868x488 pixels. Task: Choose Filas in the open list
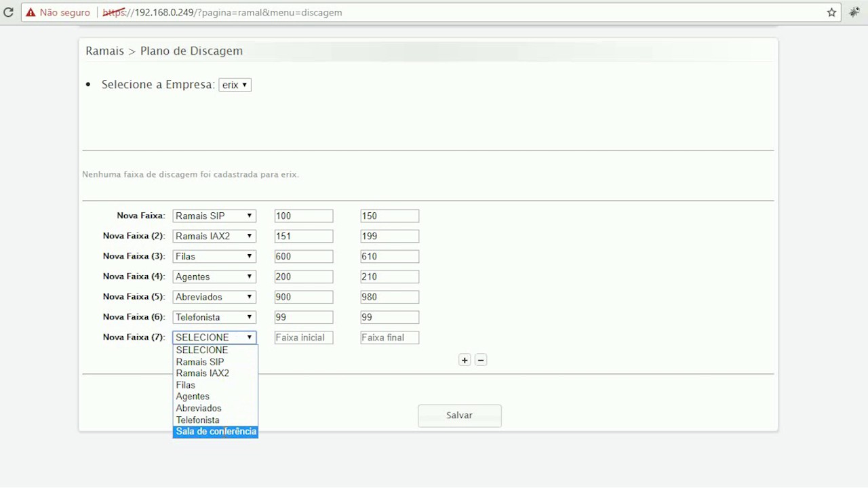(216, 385)
